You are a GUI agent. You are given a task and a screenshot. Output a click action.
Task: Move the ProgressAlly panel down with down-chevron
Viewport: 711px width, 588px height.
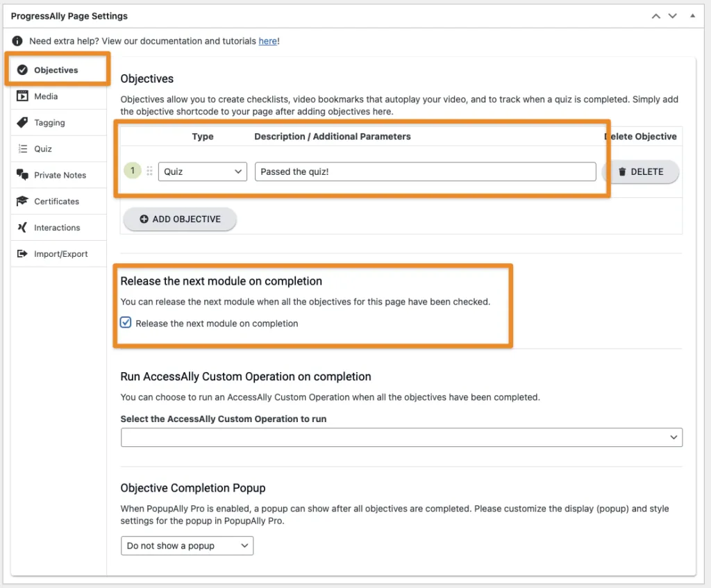672,16
